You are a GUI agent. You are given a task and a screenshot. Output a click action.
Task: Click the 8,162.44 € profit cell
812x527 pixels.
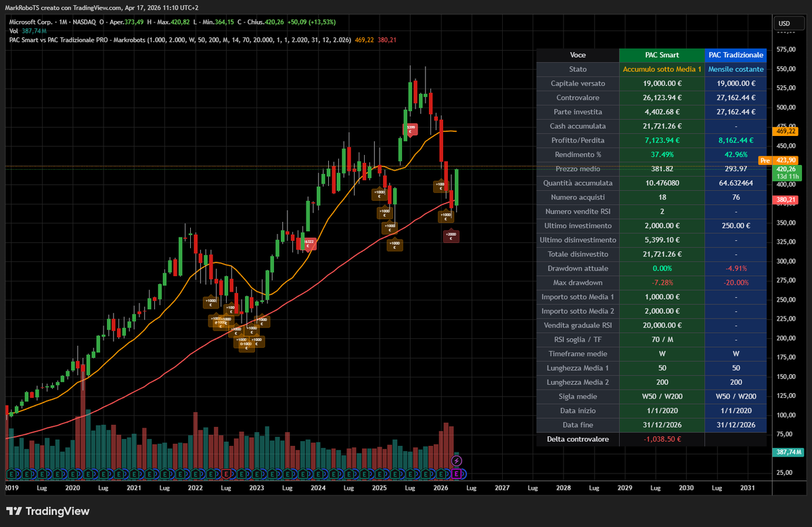pyautogui.click(x=736, y=140)
